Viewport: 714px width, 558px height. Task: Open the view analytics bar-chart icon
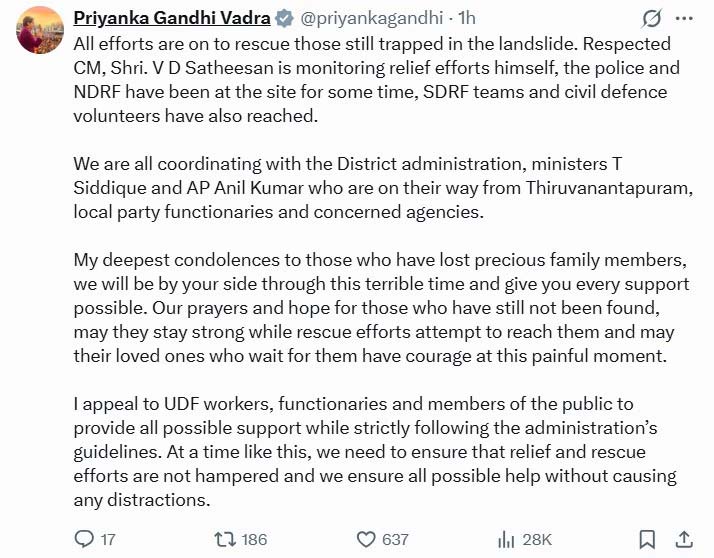506,540
